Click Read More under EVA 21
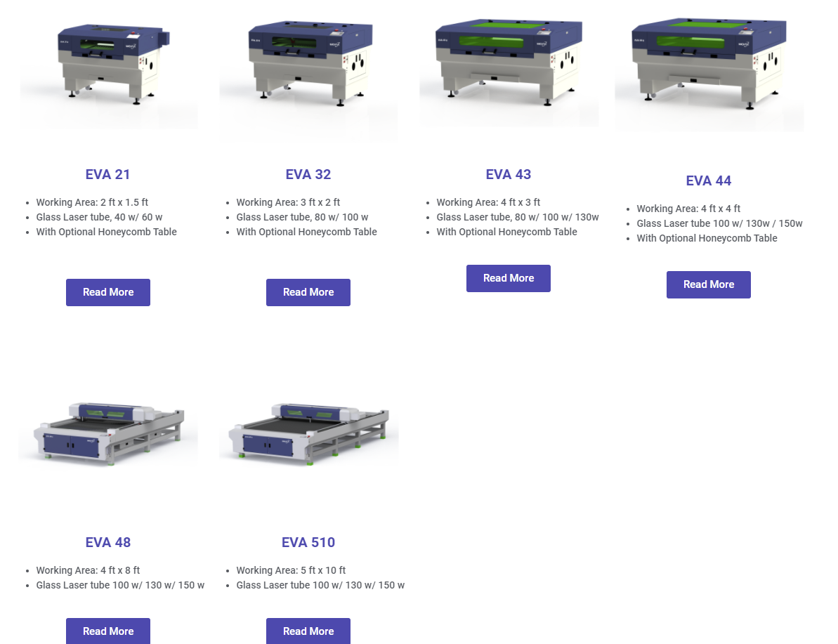The width and height of the screenshot is (838, 644). tap(108, 292)
